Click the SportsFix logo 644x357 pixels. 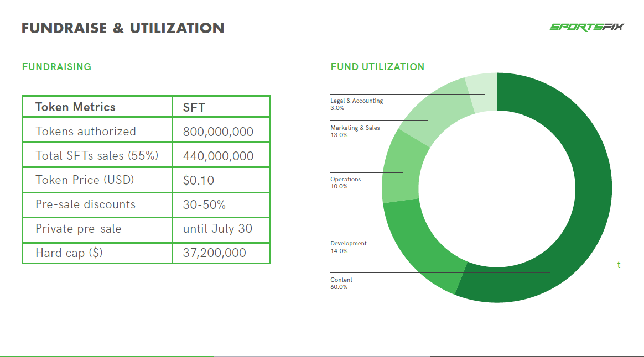[x=586, y=27]
